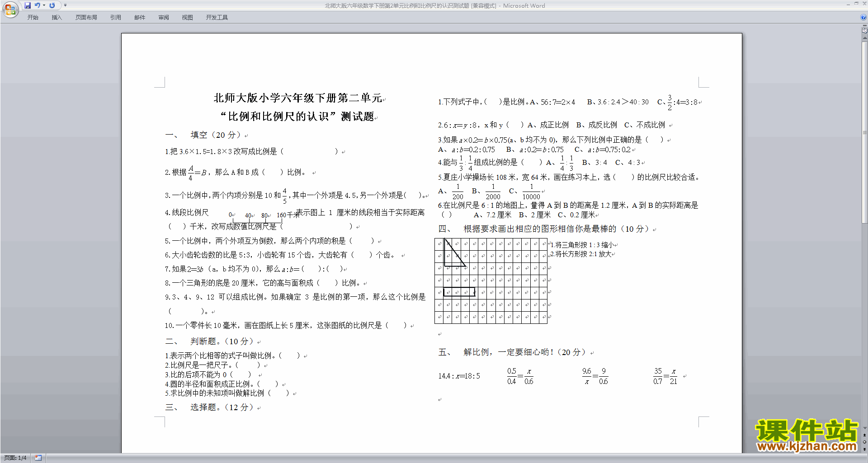
Task: Click the question 5.夏庄小学操场长 108 米
Action: [x=569, y=177]
